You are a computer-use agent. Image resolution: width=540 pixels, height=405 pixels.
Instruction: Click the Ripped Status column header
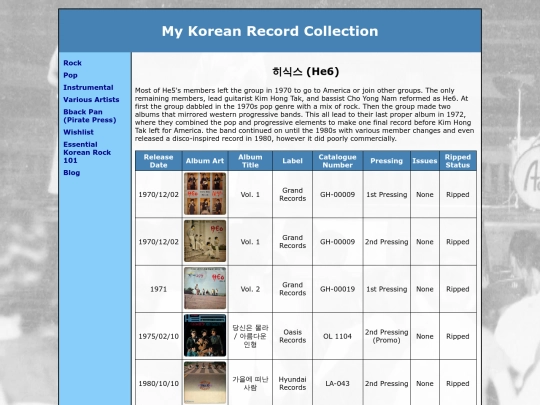(x=458, y=161)
